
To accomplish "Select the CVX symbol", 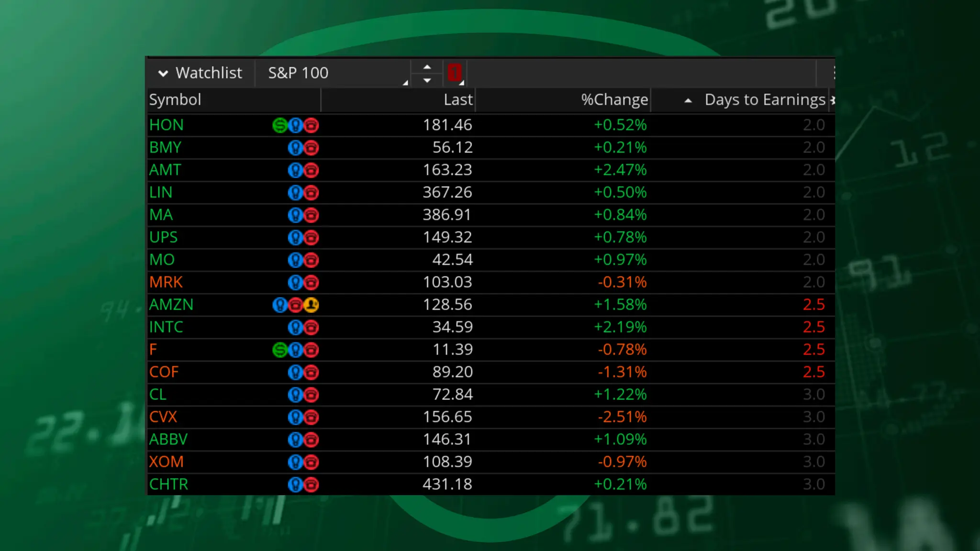I will 163,417.
